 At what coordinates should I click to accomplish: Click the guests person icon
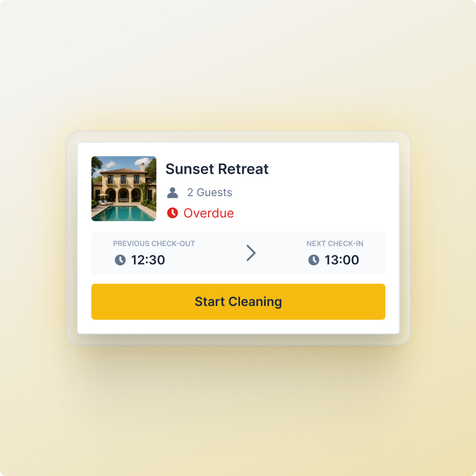(173, 193)
